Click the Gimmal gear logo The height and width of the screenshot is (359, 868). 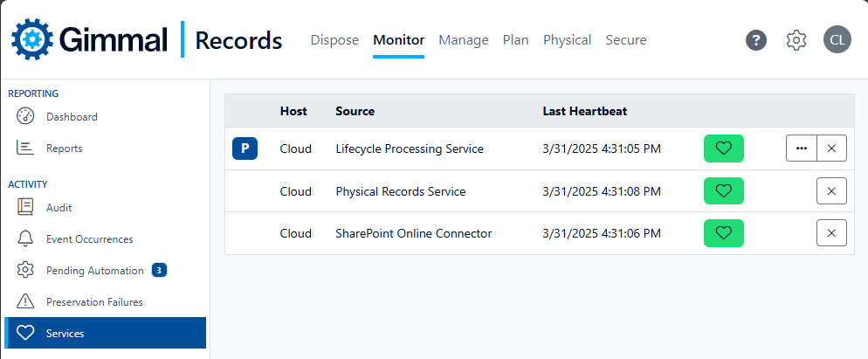point(31,40)
